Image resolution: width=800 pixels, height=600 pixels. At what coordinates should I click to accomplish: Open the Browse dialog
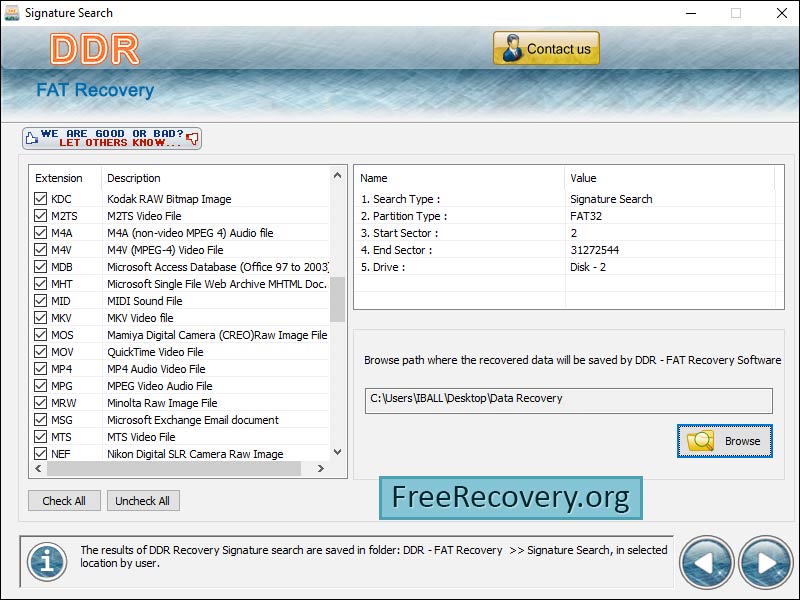[724, 440]
